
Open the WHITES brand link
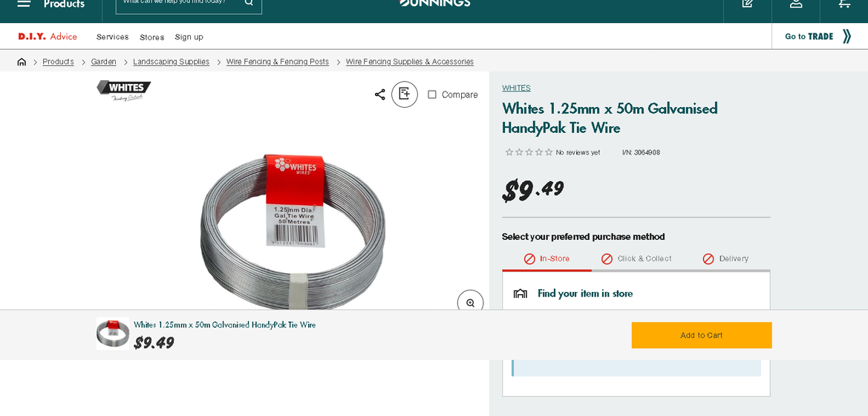coord(516,88)
